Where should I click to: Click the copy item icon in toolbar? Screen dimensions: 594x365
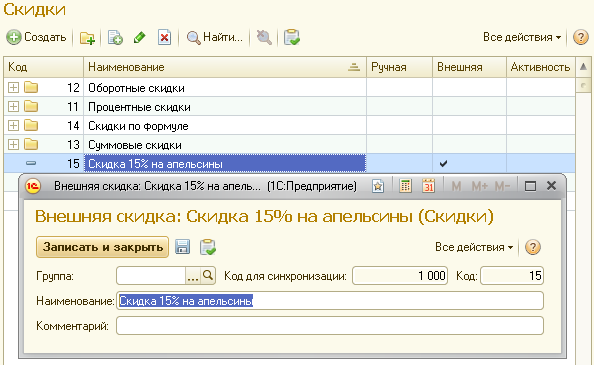pos(115,37)
